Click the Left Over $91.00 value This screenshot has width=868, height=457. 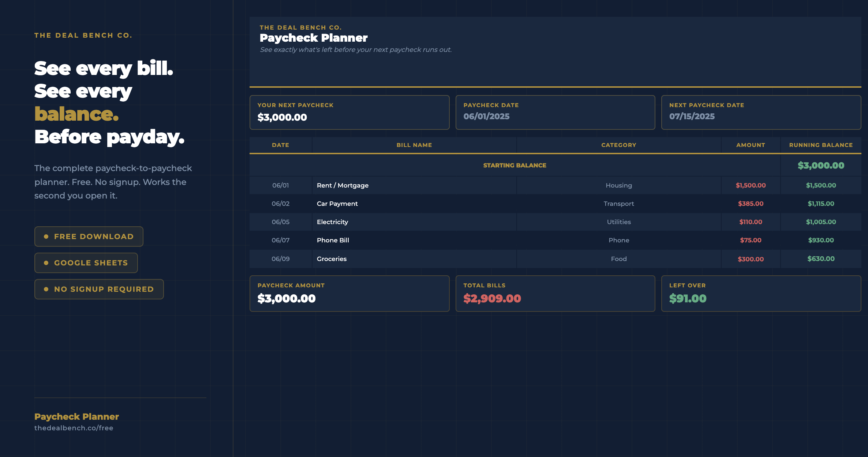tap(688, 299)
